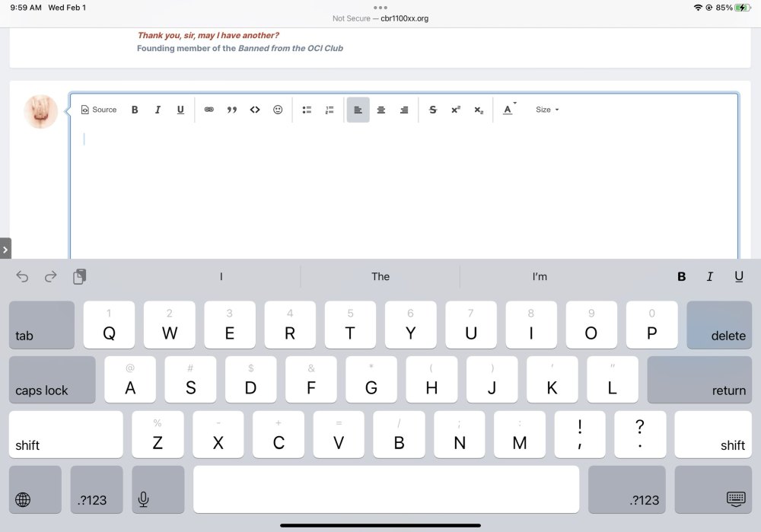This screenshot has height=532, width=761.
Task: Expand the collapsed left side panel arrow
Action: point(5,249)
